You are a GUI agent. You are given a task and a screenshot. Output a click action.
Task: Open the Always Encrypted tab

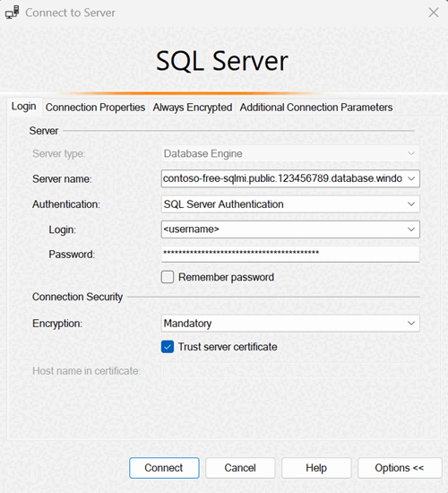(193, 108)
